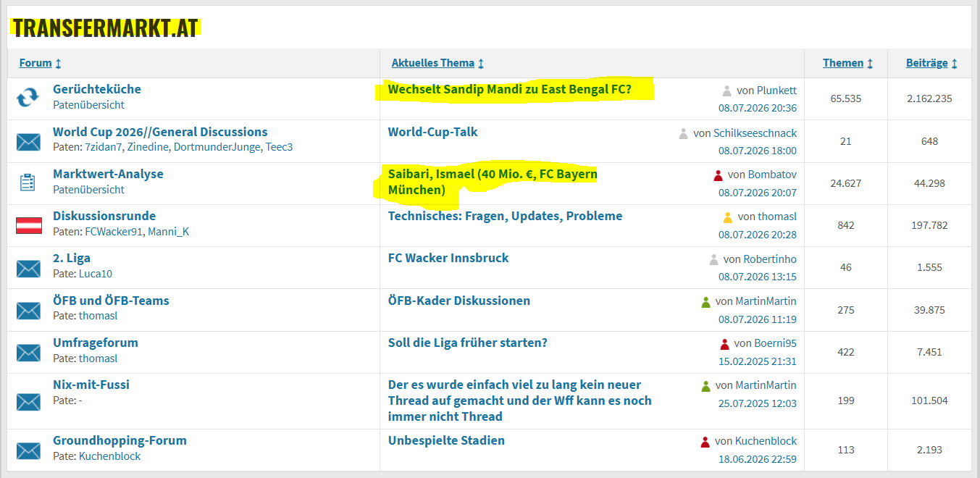The width and height of the screenshot is (980, 478).
Task: Open thread Soll die Liga früher starten?
Action: pos(468,343)
